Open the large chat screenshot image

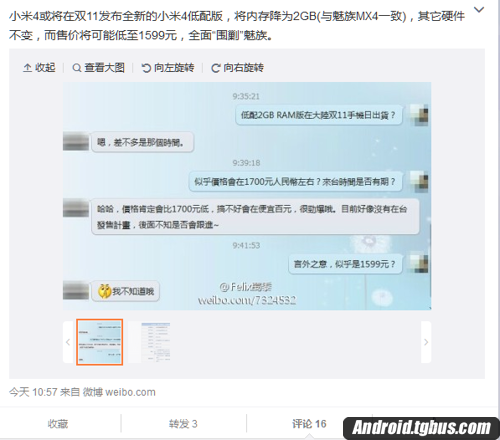click(247, 196)
